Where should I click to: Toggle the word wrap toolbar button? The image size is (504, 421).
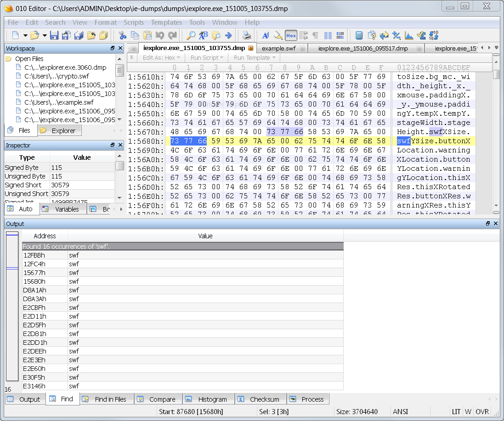303,35
